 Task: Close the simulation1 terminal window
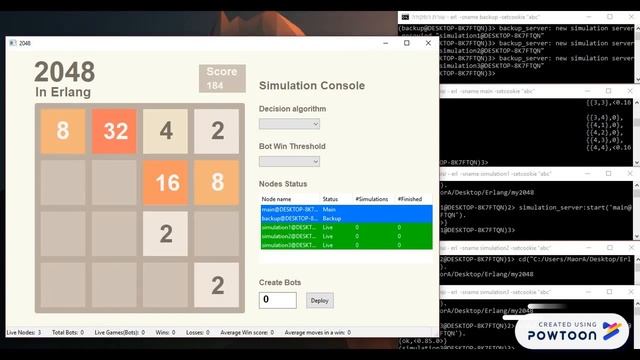point(630,173)
